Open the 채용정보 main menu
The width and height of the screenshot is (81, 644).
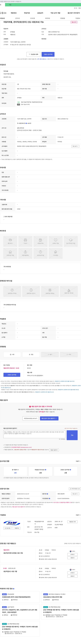tap(13, 13)
